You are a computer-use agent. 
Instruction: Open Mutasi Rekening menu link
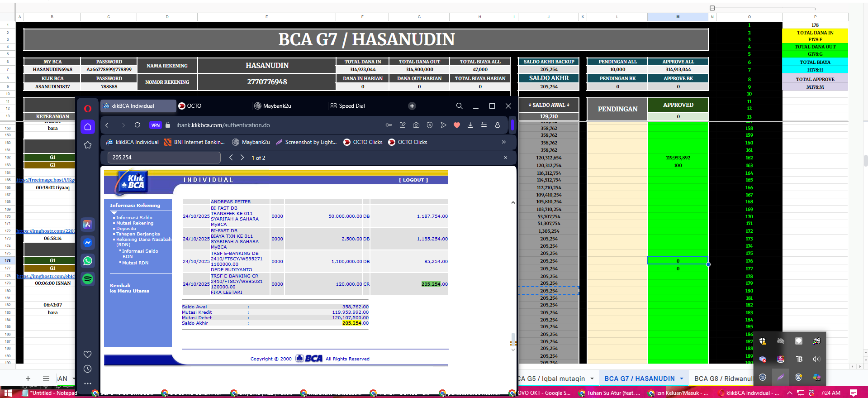point(135,223)
